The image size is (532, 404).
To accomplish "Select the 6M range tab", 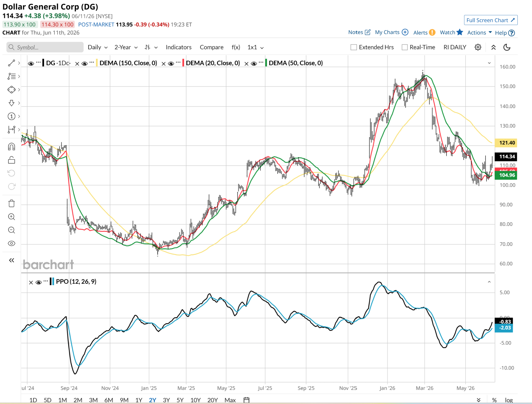I will click(x=109, y=400).
